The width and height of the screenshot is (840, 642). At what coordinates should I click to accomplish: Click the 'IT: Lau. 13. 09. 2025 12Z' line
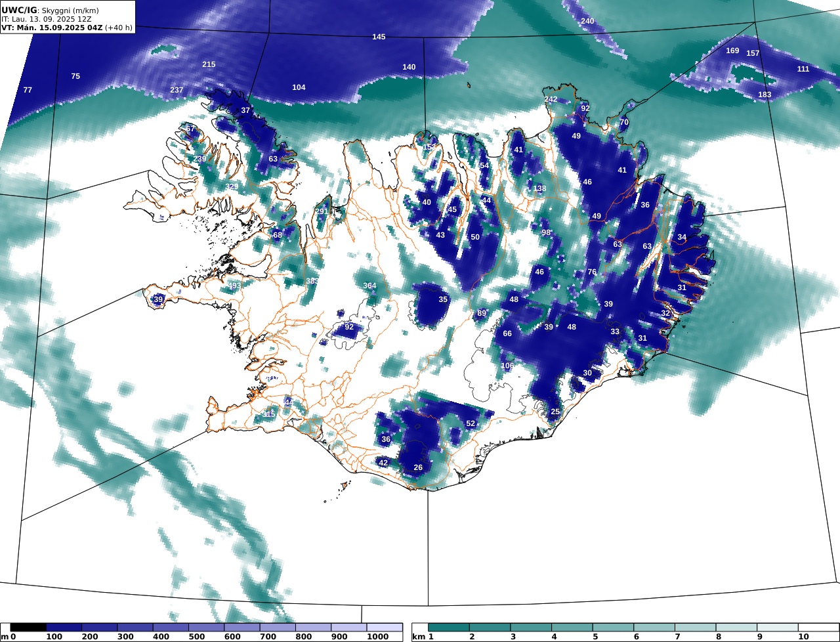pos(46,19)
